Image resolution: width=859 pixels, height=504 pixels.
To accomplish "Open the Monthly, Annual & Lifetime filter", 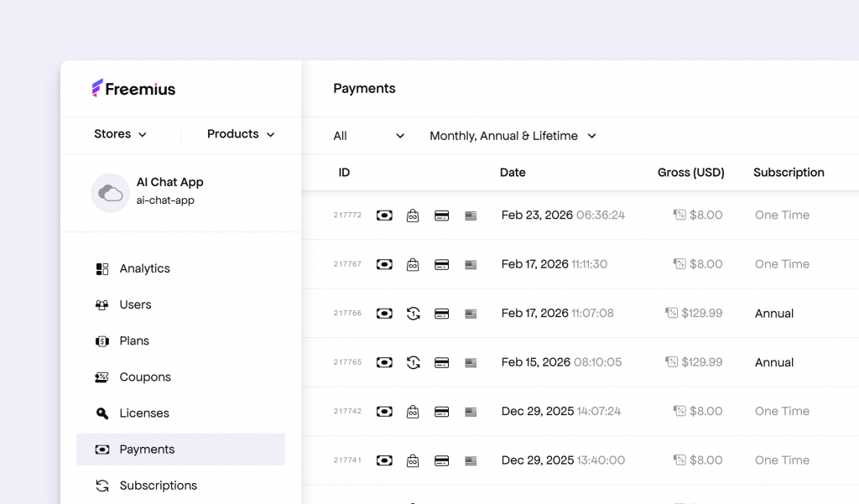I will click(512, 135).
